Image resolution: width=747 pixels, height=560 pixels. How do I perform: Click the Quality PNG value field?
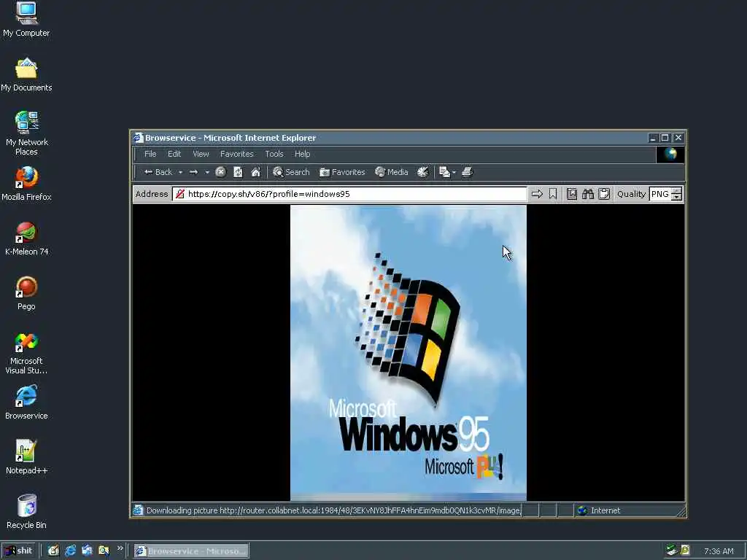(660, 194)
